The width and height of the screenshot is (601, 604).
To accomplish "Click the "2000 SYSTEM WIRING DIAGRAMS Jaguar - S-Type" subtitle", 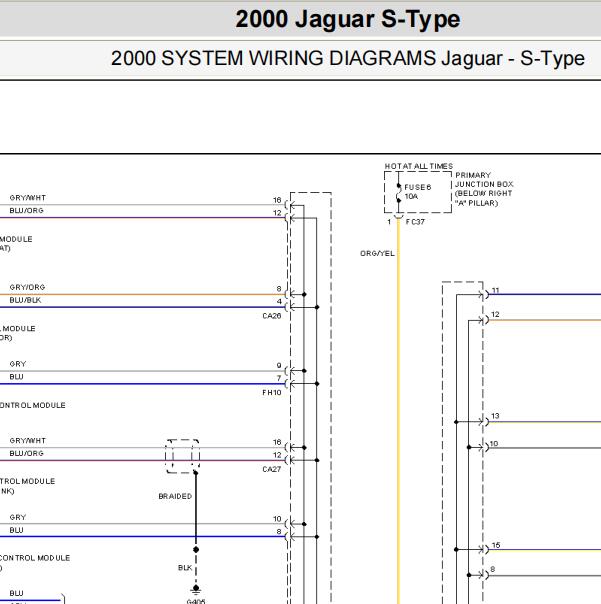I will [348, 59].
